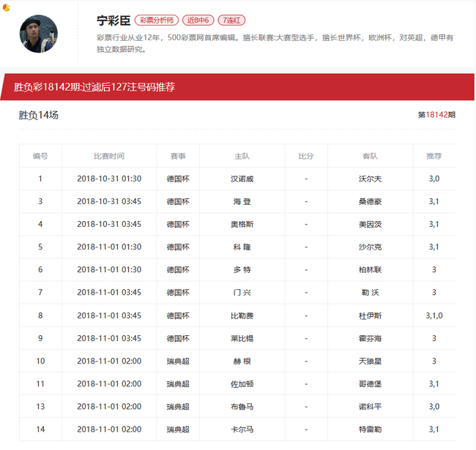The image size is (476, 450).
Task: Click match time 2018-10-31 01:30
Action: pyautogui.click(x=109, y=179)
